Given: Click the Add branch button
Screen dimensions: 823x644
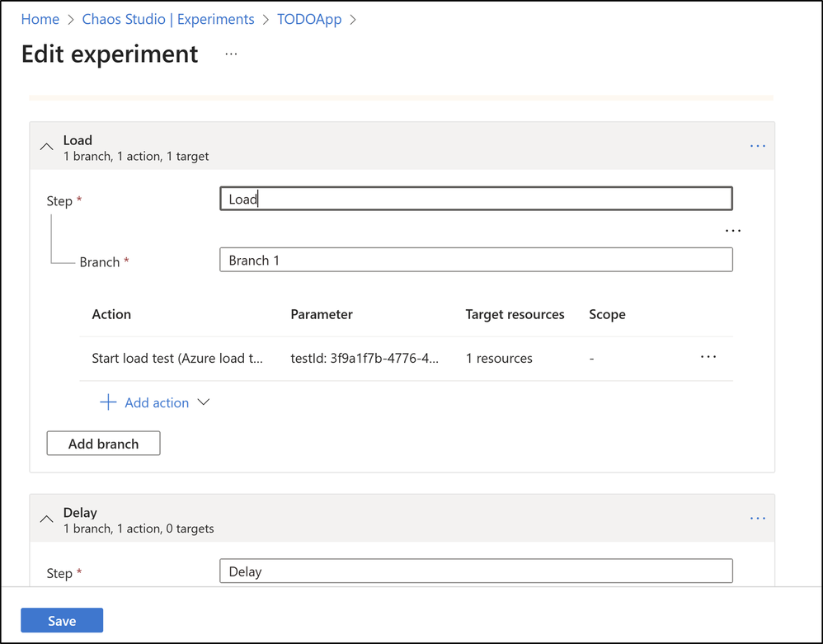Looking at the screenshot, I should coord(103,444).
